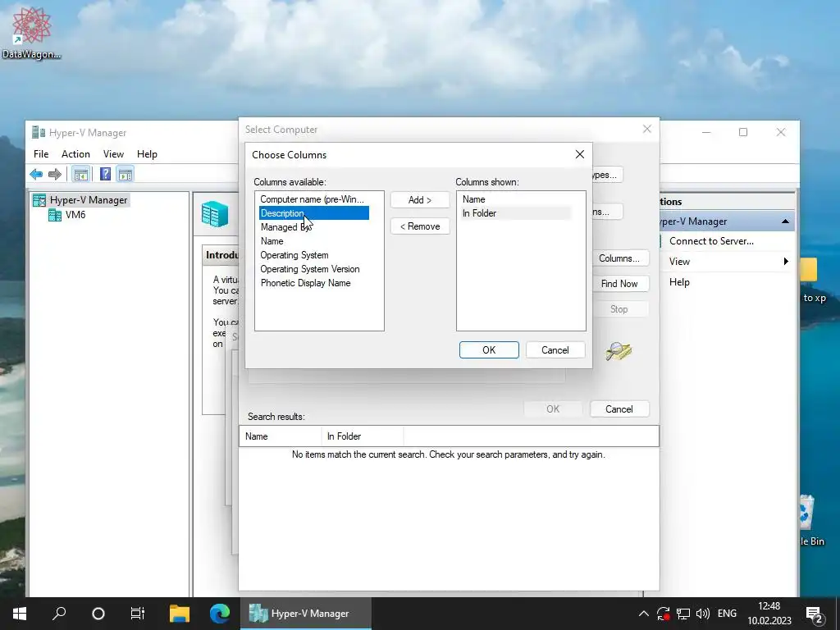
Task: Click Help in the Actions pane
Action: point(679,282)
